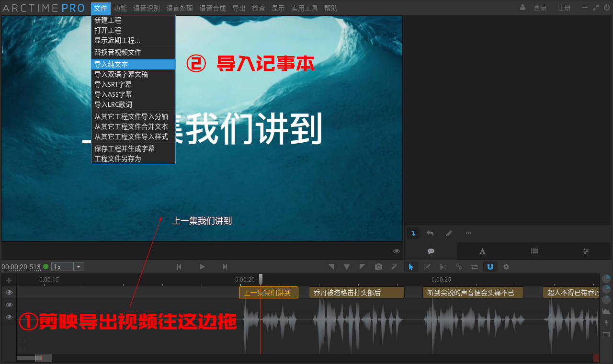The height and width of the screenshot is (364, 613).
Task: Click the pencil edit icon in right panel
Action: (449, 233)
